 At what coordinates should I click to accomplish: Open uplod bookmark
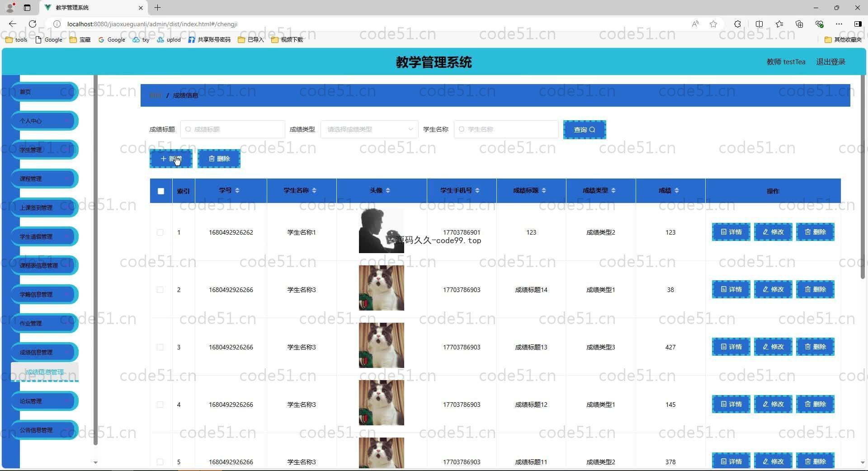click(169, 40)
